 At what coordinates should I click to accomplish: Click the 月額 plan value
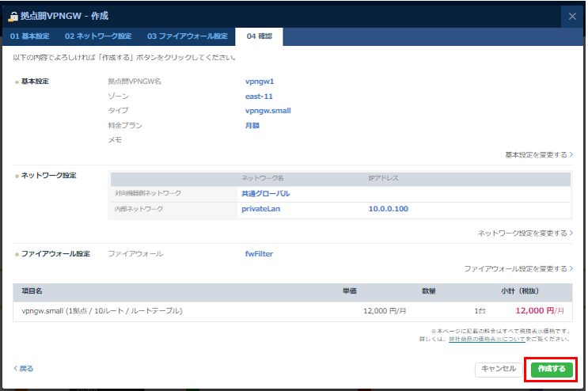252,126
